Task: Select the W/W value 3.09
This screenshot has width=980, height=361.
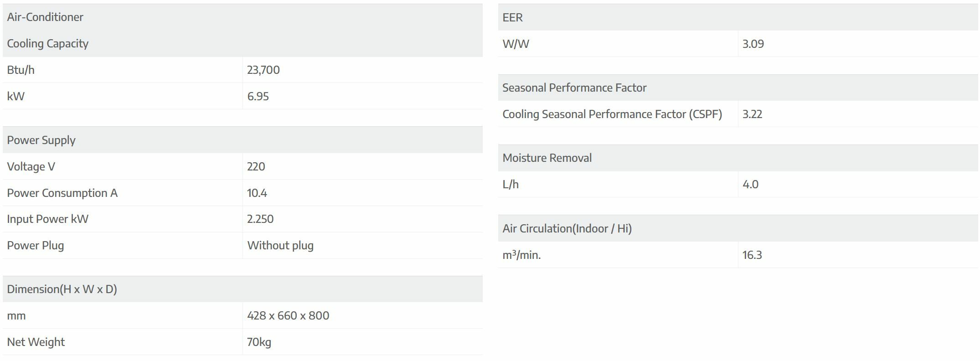Action: coord(753,44)
